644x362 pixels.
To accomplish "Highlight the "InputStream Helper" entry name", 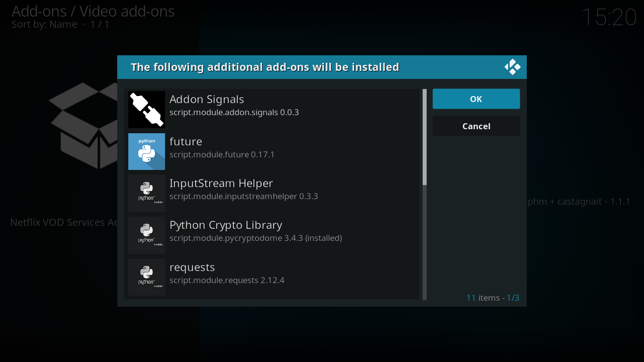I will click(x=221, y=183).
